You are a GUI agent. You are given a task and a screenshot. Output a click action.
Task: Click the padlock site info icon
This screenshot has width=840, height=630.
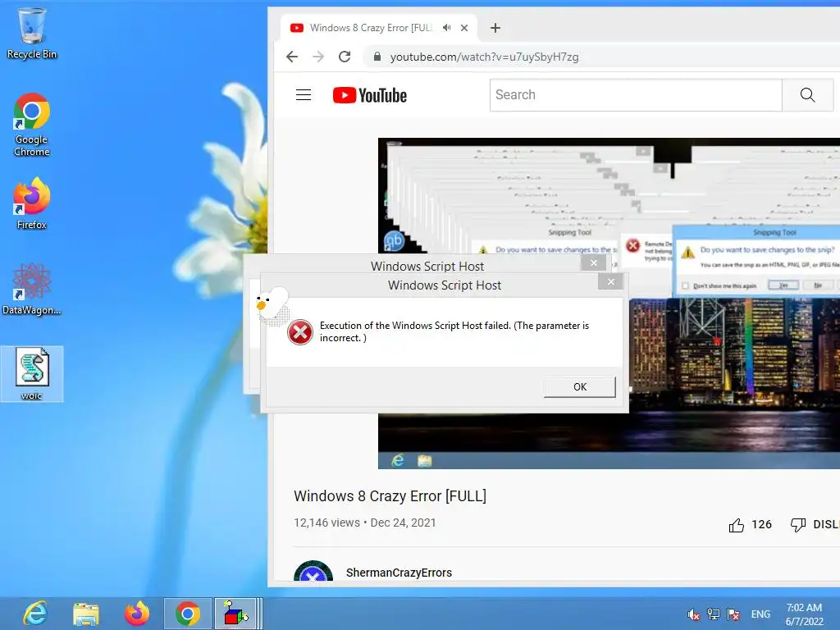377,57
